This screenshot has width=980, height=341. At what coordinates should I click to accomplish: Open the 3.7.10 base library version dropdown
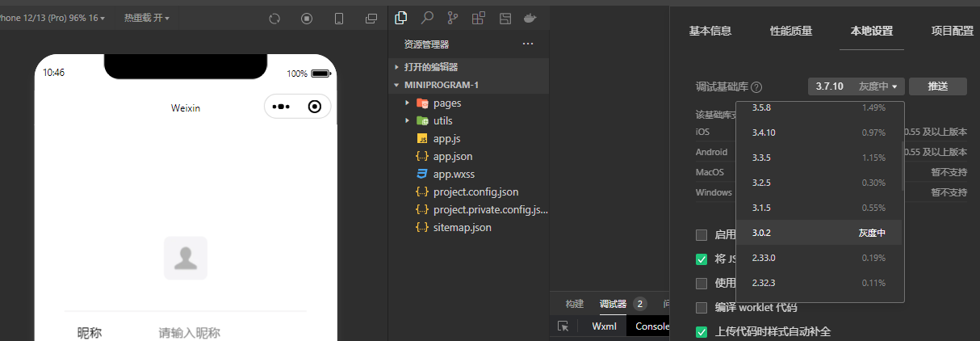856,86
